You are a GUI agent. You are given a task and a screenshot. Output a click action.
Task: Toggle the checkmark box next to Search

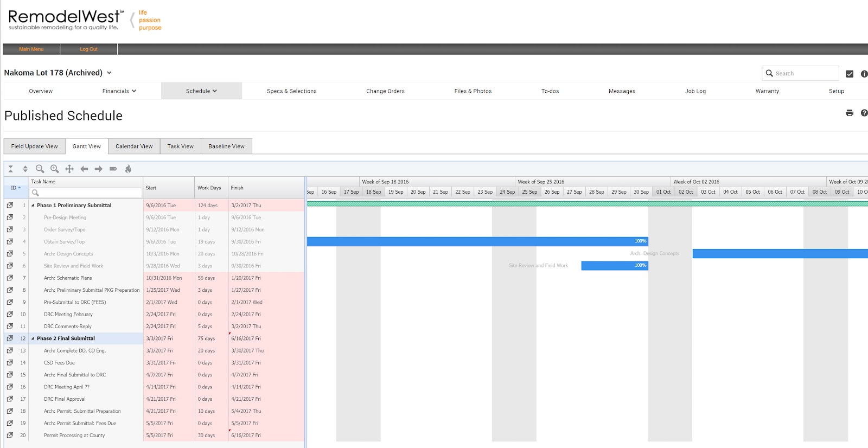coord(850,74)
